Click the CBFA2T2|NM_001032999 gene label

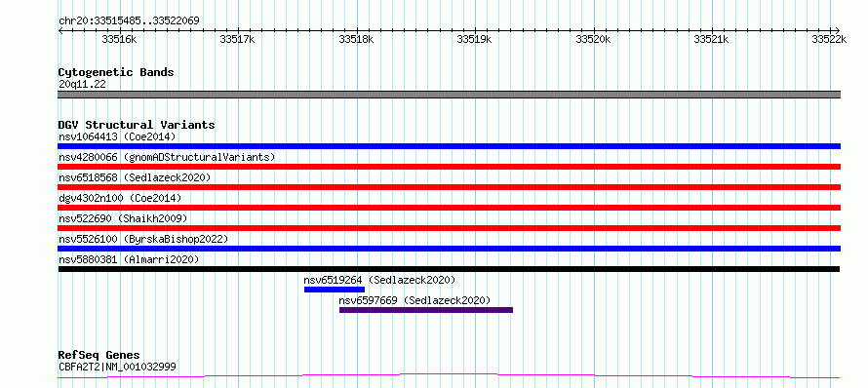tap(117, 367)
